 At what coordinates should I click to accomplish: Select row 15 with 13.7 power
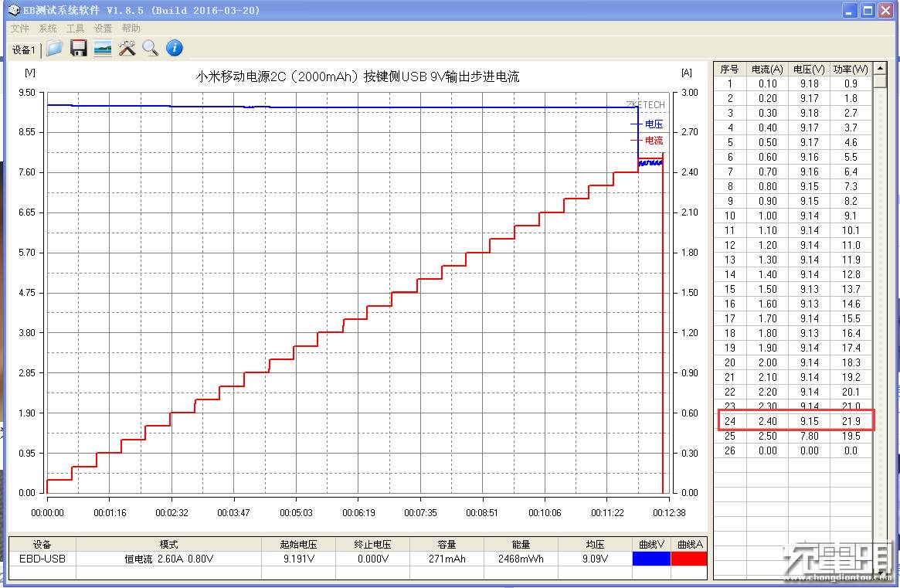click(793, 290)
